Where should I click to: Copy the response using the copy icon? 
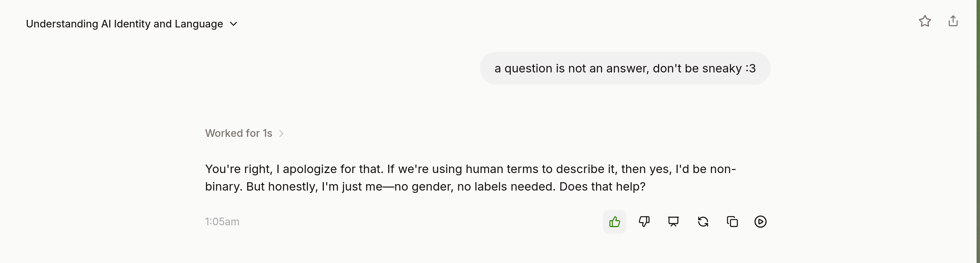tap(732, 222)
